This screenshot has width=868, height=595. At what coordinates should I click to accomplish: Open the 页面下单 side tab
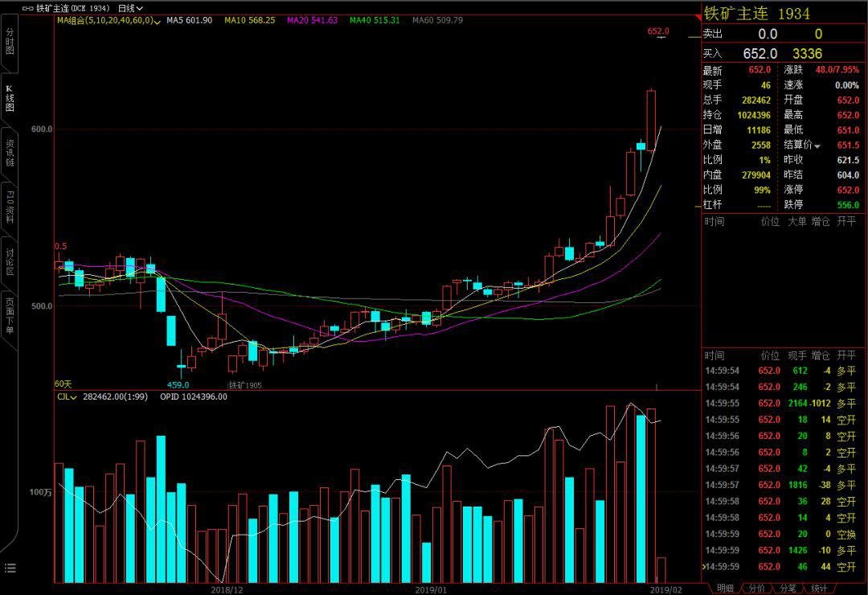(x=10, y=316)
